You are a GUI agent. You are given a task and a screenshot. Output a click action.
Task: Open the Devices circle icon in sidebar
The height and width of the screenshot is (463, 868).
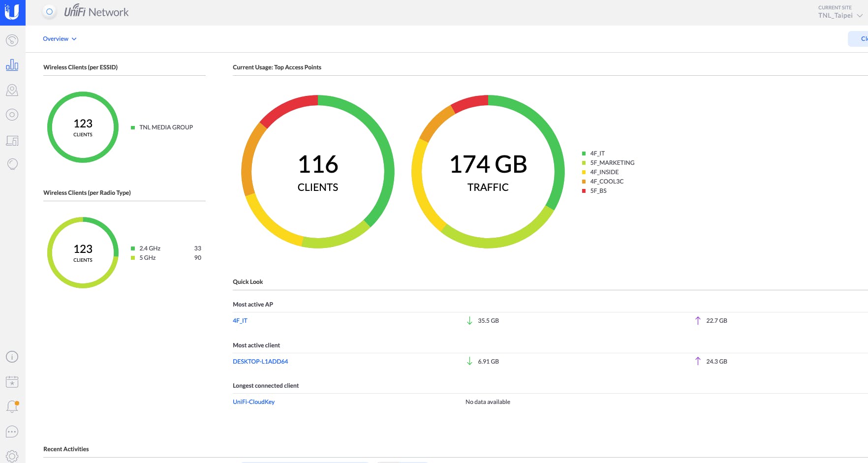coord(12,115)
